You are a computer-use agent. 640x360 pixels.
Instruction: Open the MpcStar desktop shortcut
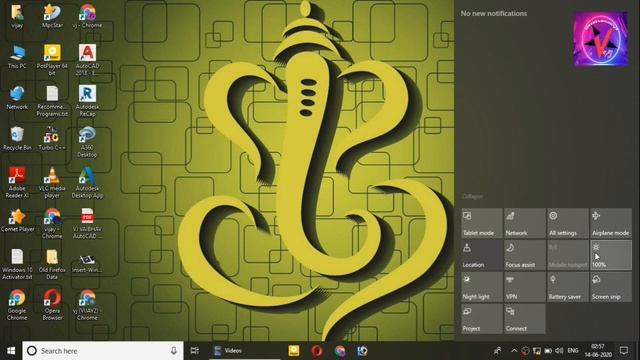[x=52, y=16]
